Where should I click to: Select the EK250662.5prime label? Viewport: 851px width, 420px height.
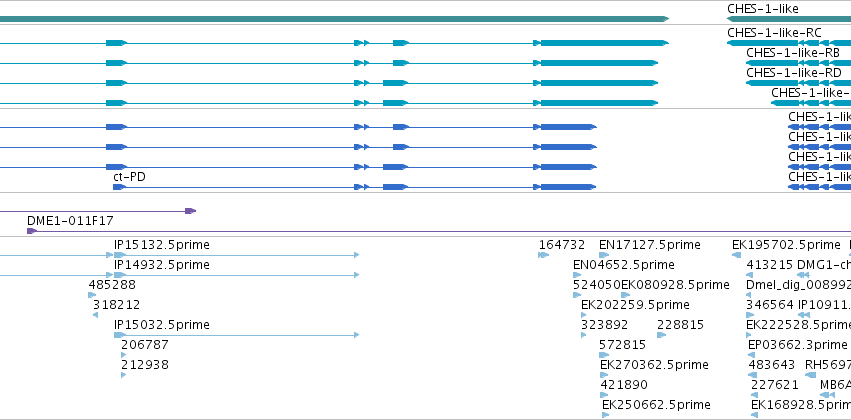[656, 405]
